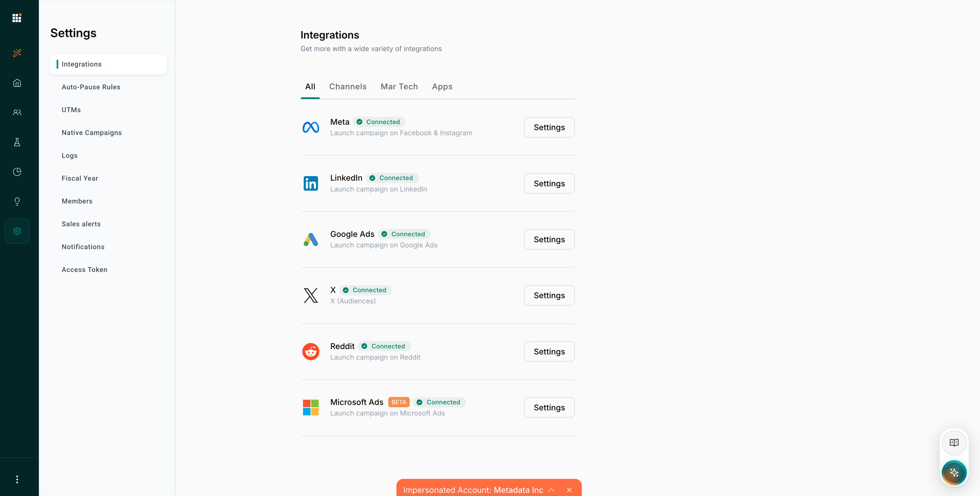Open Settings for Microsoft Ads integration
Viewport: 980px width, 496px height.
(549, 408)
